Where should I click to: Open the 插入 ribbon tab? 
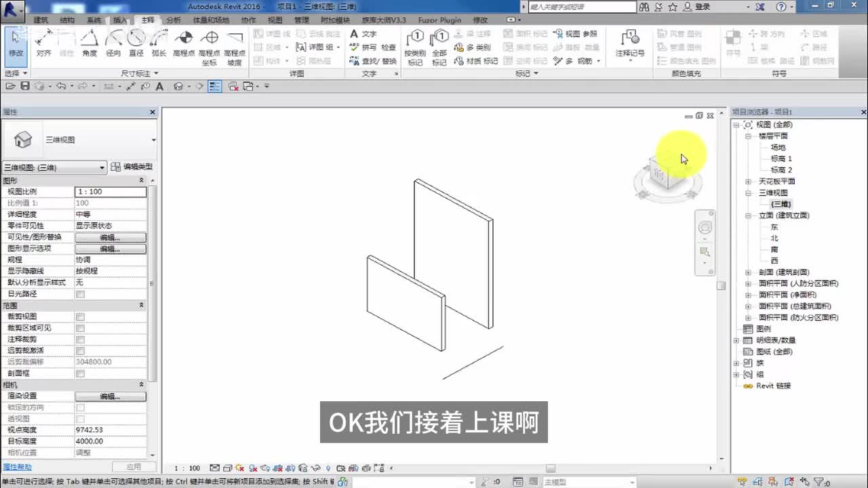coord(120,20)
